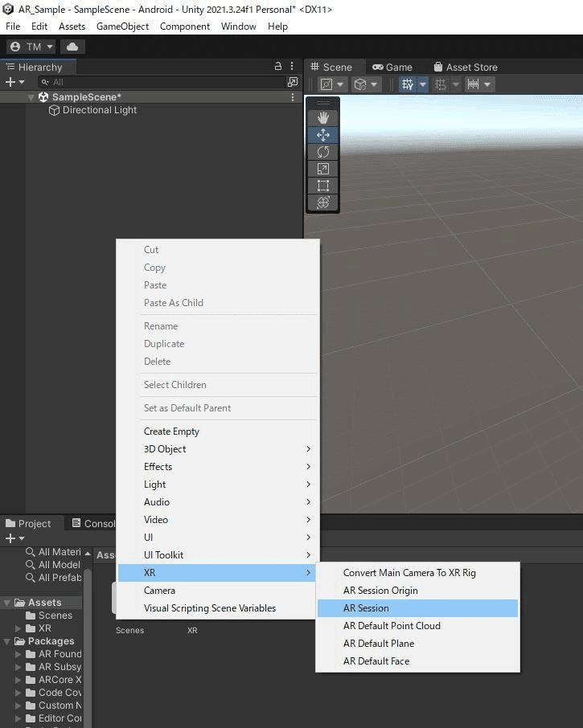
Task: Open the Help menu
Action: [277, 27]
